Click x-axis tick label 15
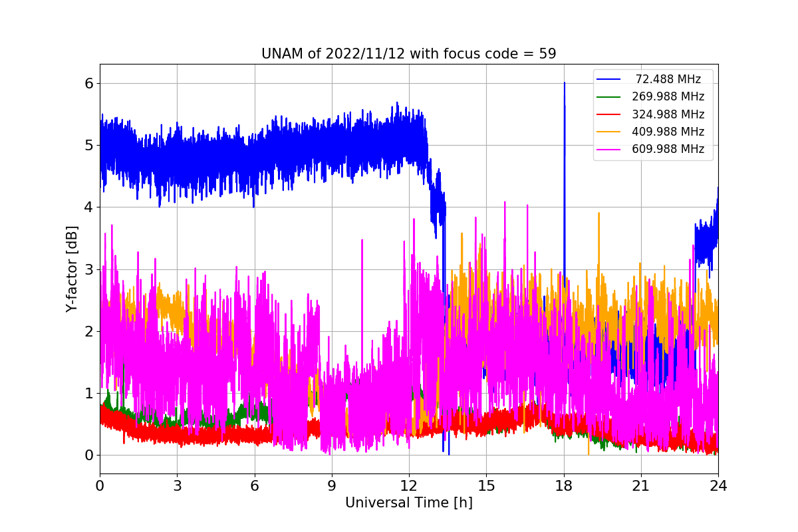The height and width of the screenshot is (532, 798). pyautogui.click(x=486, y=486)
